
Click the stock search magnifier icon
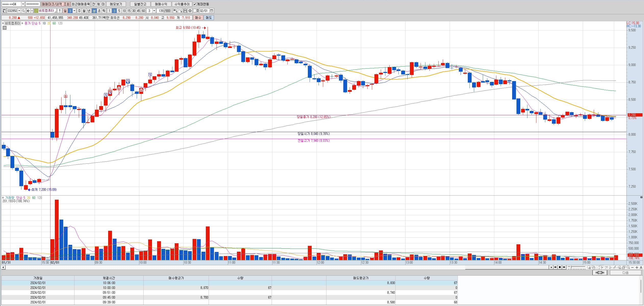(23, 11)
